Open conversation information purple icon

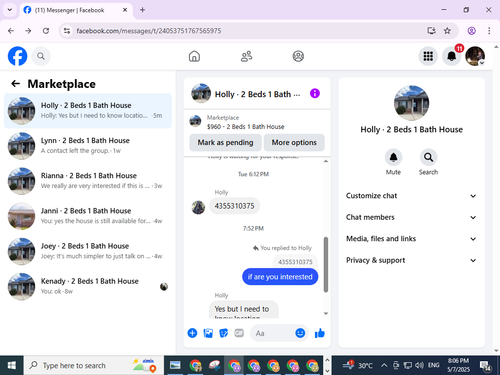(315, 93)
